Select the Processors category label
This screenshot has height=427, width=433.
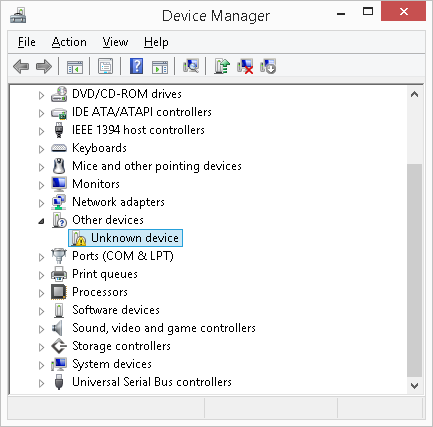(100, 292)
